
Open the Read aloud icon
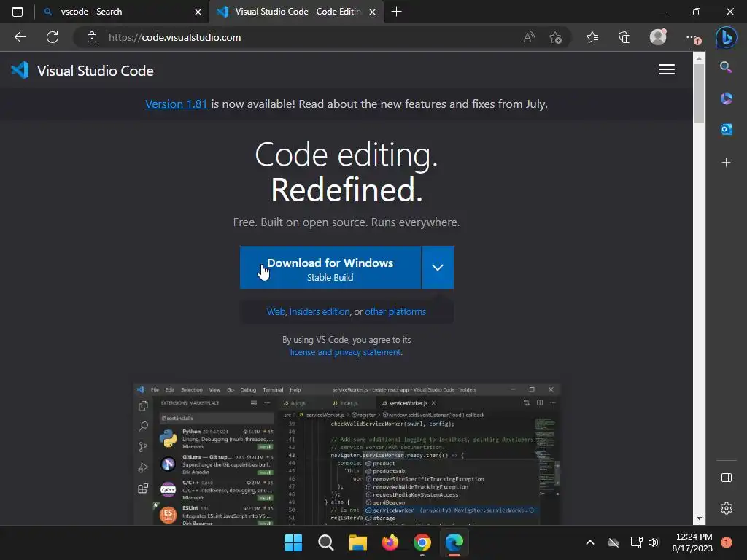coord(529,37)
